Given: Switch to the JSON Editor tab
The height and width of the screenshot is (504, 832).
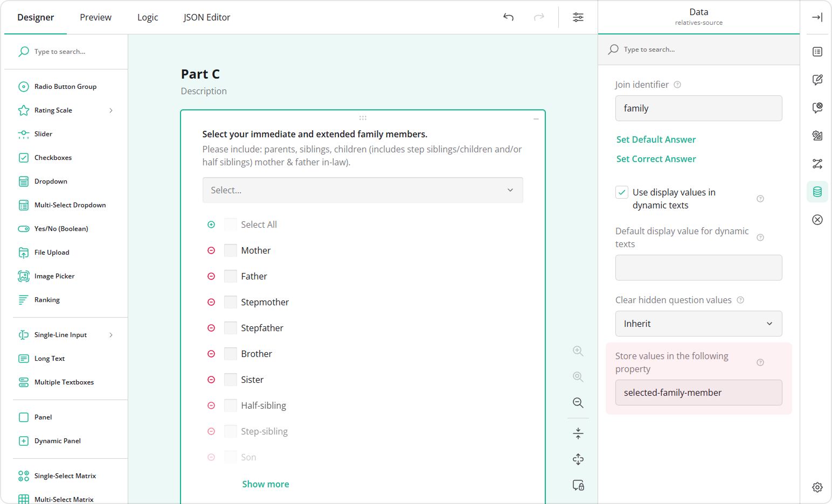Looking at the screenshot, I should tap(206, 17).
